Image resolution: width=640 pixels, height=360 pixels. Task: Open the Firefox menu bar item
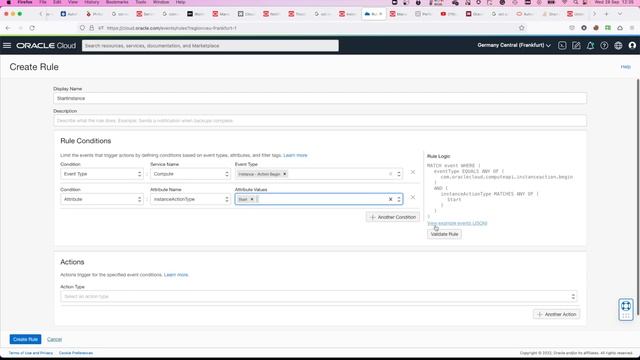click(24, 2)
